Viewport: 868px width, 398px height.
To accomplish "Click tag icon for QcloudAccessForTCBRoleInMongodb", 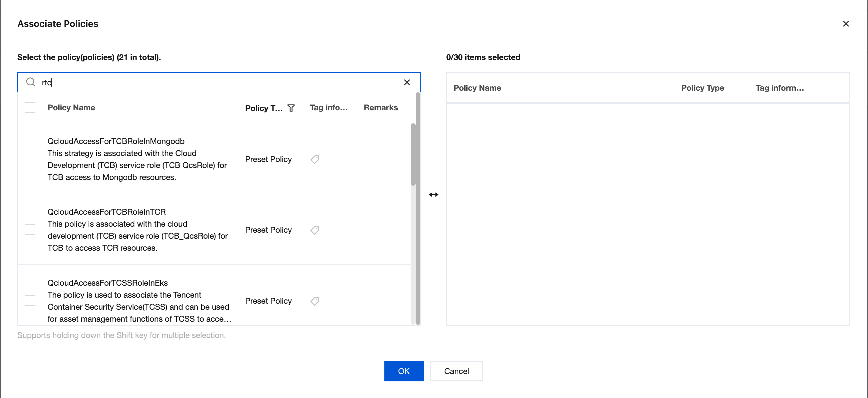I will [x=315, y=159].
